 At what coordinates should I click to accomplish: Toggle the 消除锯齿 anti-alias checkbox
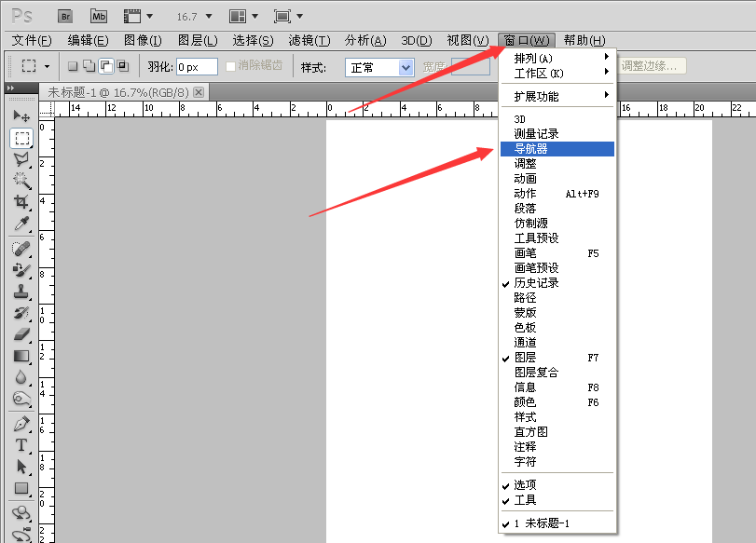(x=230, y=66)
